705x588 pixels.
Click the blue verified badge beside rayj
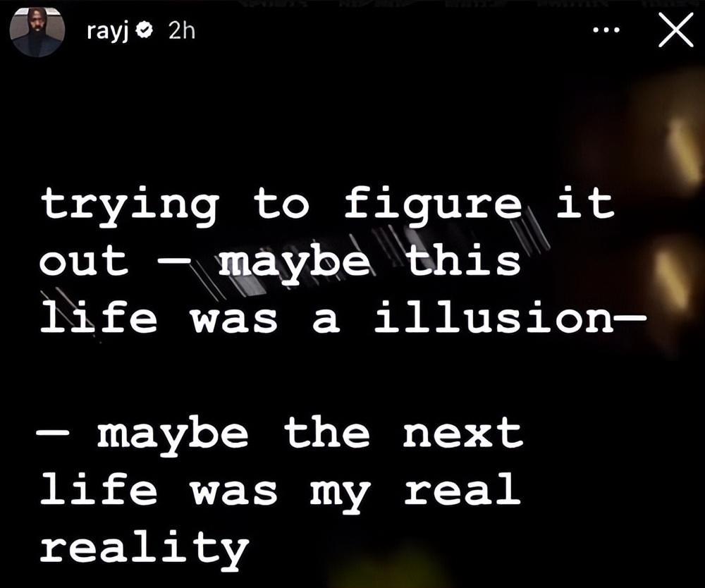tap(145, 30)
